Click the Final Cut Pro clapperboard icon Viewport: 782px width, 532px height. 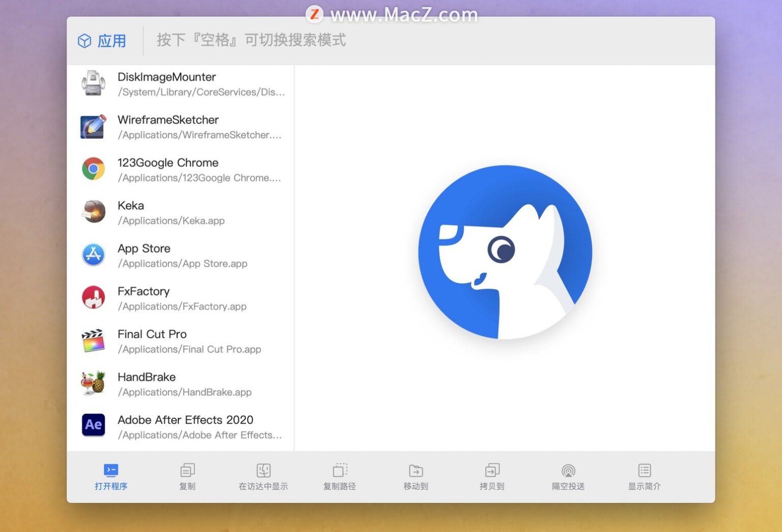point(93,341)
